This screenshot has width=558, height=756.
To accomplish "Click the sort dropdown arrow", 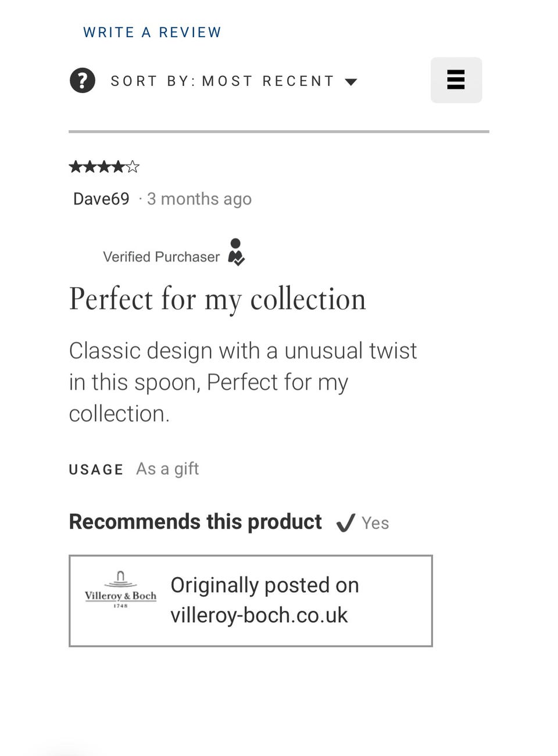I will coord(350,81).
